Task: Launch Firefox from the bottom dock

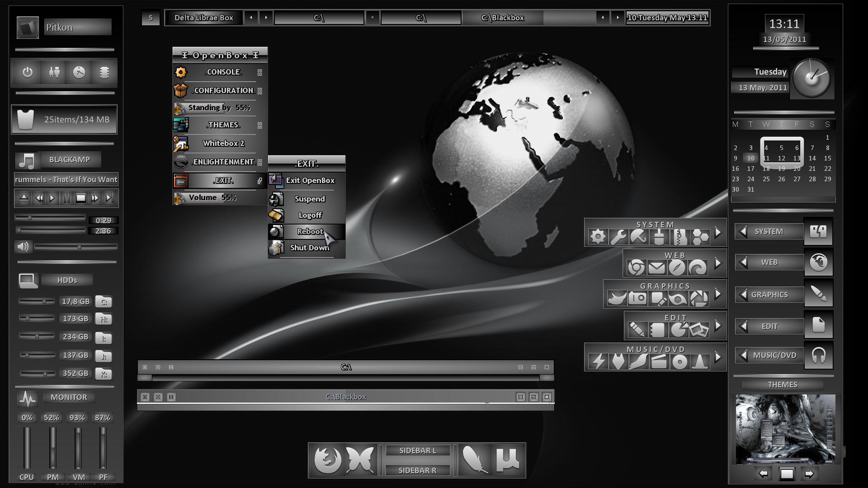Action: [x=328, y=460]
